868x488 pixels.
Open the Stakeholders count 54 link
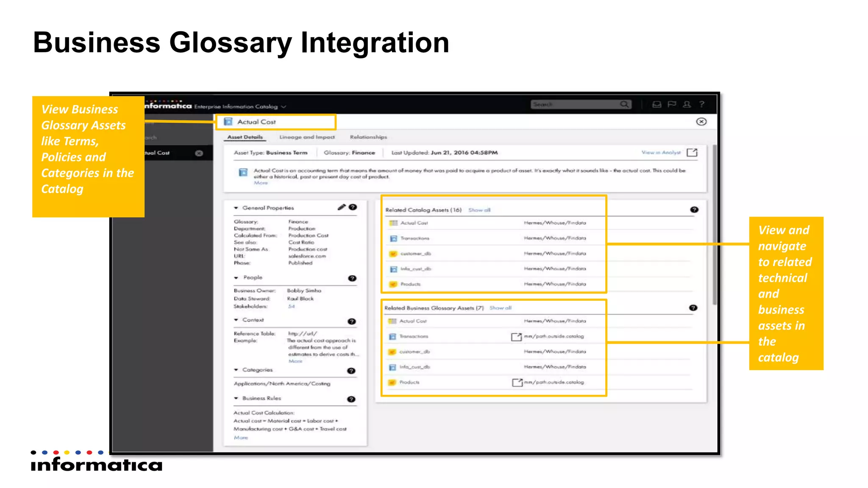pyautogui.click(x=291, y=306)
